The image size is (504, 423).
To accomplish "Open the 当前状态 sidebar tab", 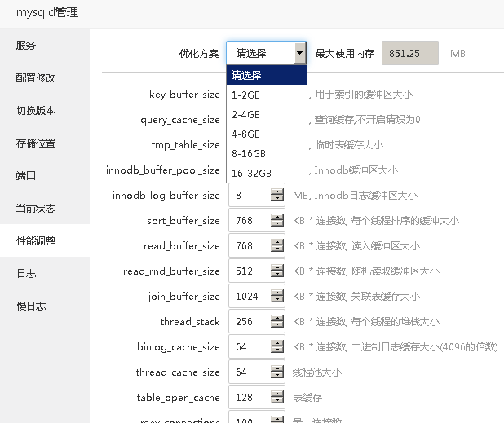I will coord(45,208).
